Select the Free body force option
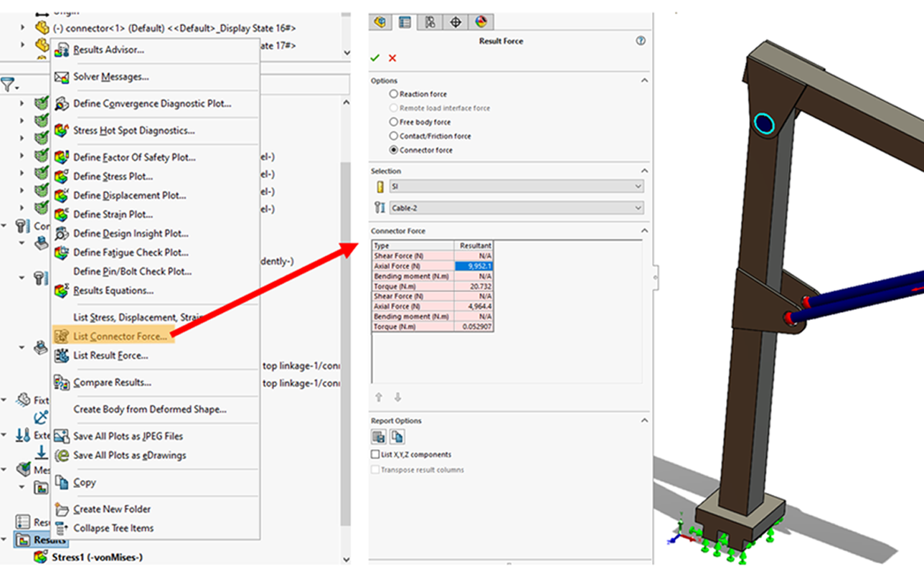924x579 pixels. (x=393, y=122)
